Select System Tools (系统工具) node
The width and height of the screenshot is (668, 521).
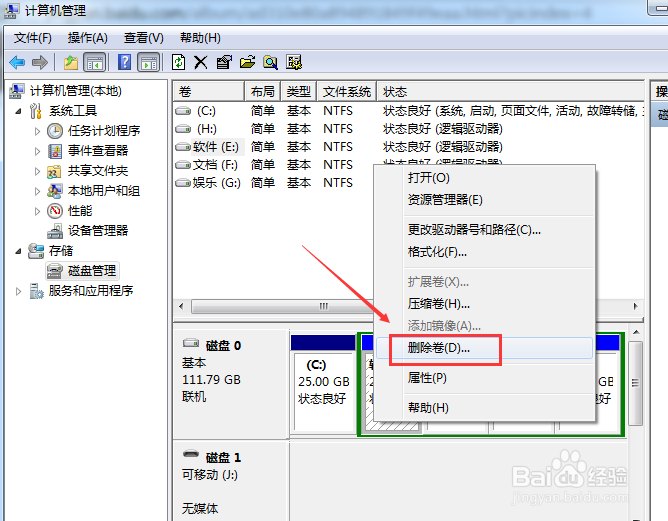(73, 110)
